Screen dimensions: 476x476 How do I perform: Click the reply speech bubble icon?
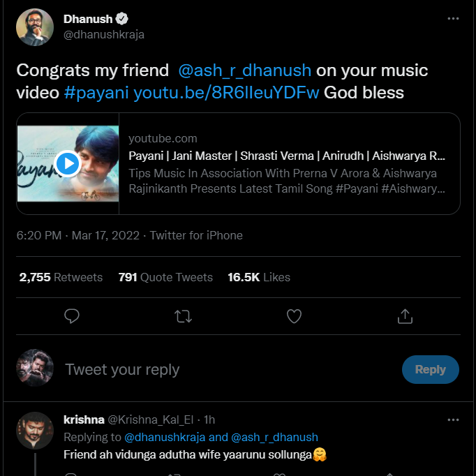click(72, 316)
